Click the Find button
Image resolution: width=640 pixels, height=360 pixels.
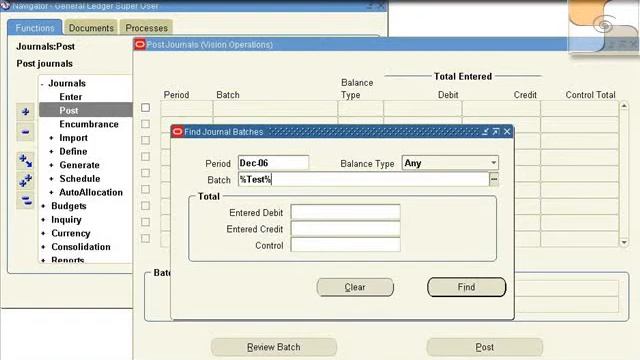click(x=467, y=287)
